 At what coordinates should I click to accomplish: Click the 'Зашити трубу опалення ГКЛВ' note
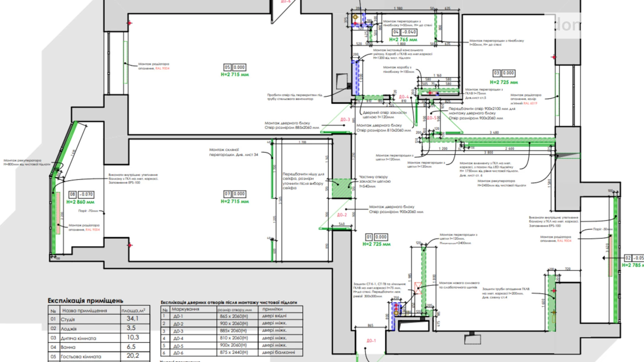point(506,293)
